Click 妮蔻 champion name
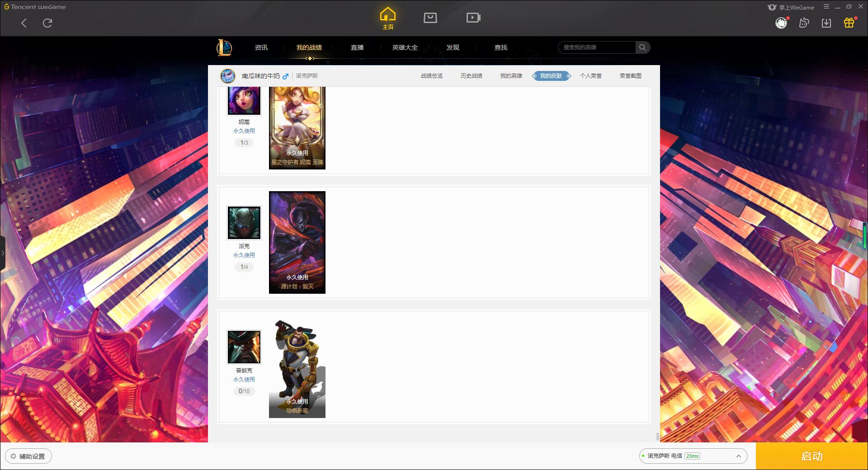The width and height of the screenshot is (868, 470). click(244, 122)
